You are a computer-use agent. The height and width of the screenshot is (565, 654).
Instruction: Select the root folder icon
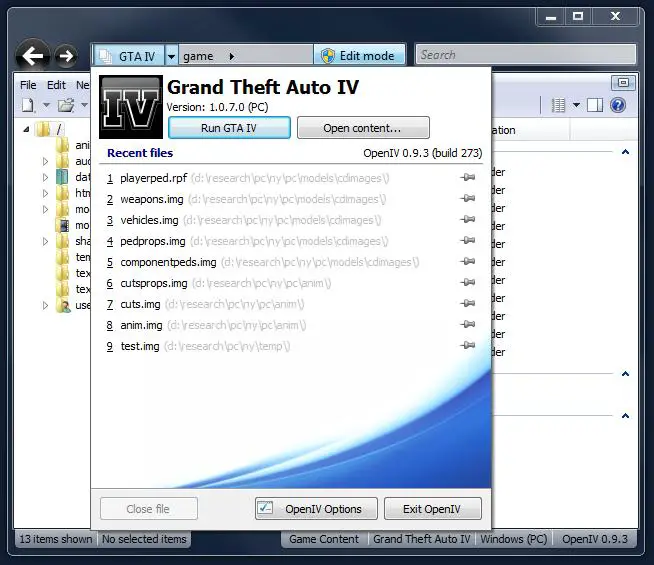43,129
